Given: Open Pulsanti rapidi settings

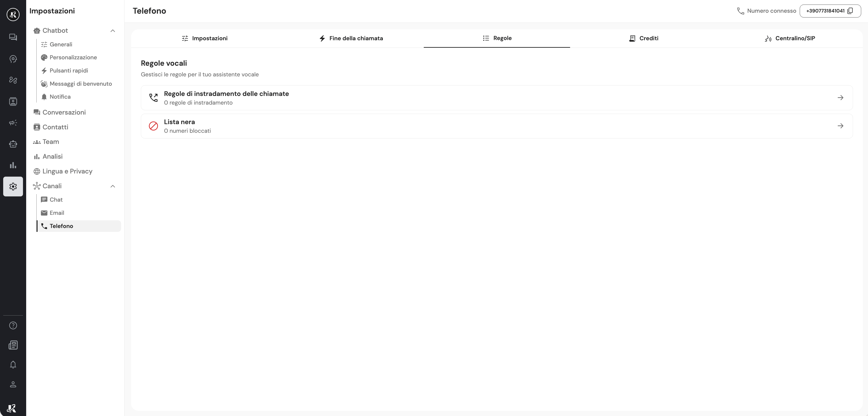Looking at the screenshot, I should tap(79, 71).
